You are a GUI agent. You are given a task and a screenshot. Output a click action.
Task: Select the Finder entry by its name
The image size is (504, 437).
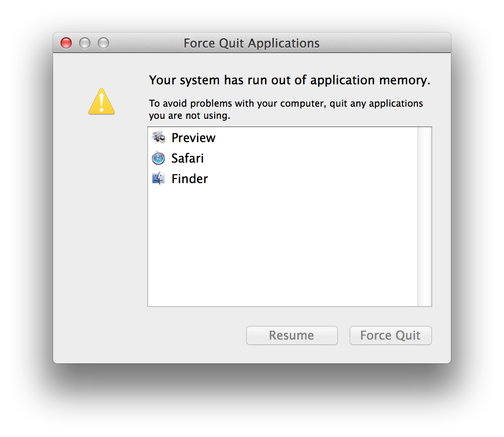click(x=190, y=179)
